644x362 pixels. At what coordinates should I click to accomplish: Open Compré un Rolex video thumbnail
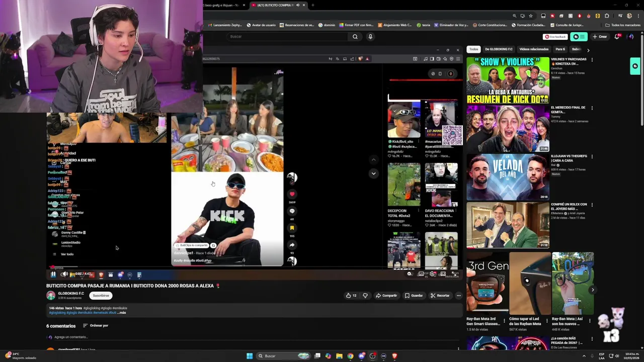(x=508, y=225)
